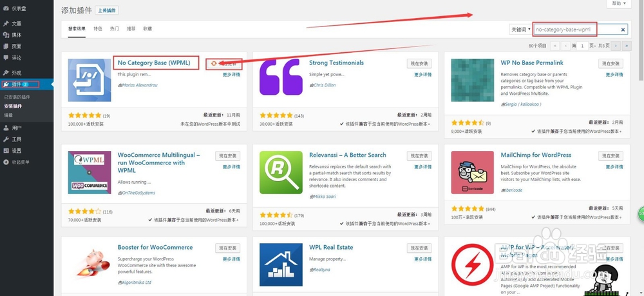Expand the Help (帮助) dropdown tab
The image size is (644, 296).
click(618, 3)
